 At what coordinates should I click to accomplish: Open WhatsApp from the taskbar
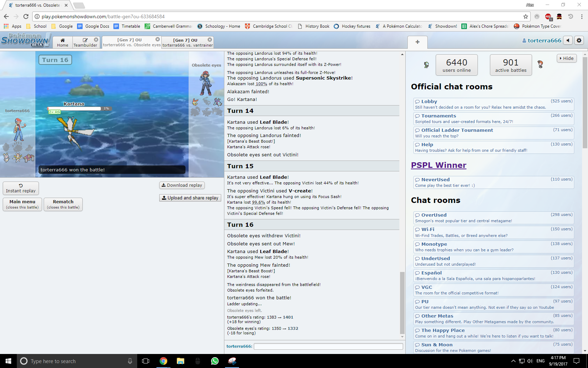215,361
